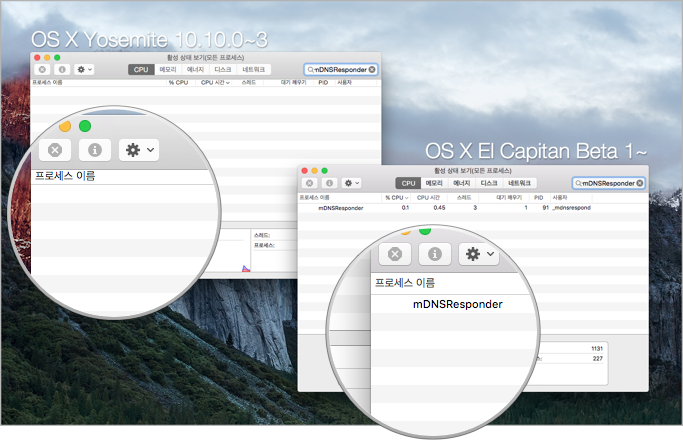The height and width of the screenshot is (440, 683).
Task: Sort by % CPU column in Yosemite window
Action: (178, 82)
